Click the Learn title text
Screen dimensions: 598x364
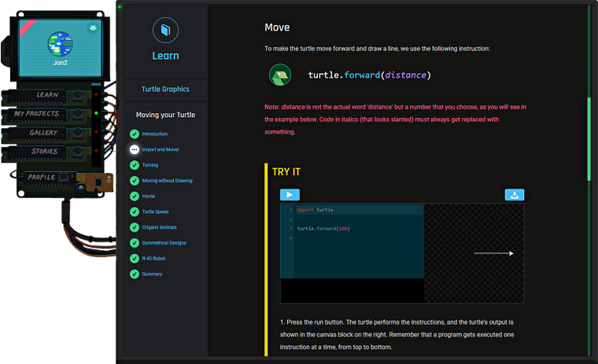point(165,56)
